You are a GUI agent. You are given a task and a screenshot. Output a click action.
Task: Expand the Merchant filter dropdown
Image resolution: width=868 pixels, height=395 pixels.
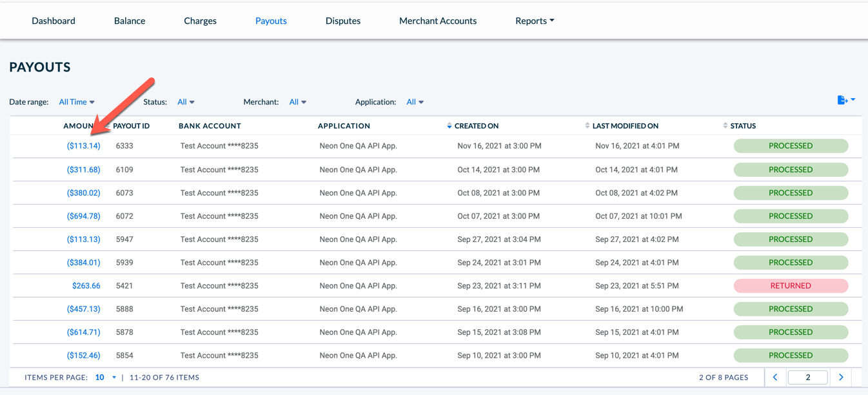[297, 101]
